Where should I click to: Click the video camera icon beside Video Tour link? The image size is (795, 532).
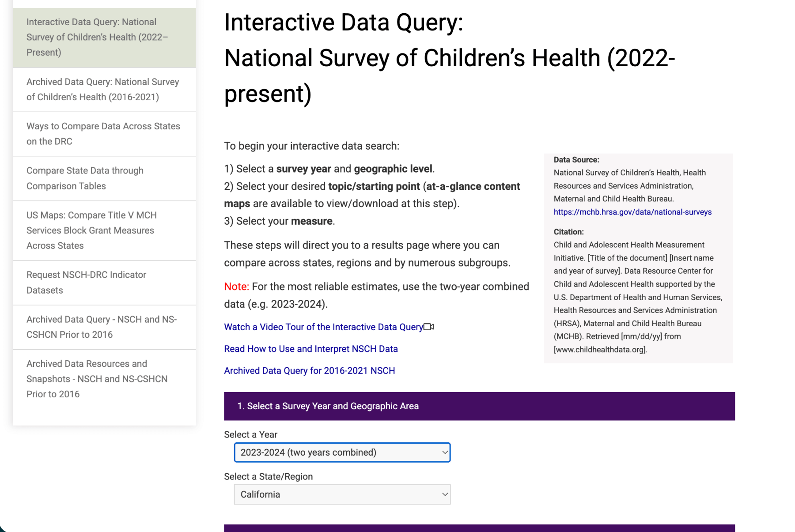[429, 327]
